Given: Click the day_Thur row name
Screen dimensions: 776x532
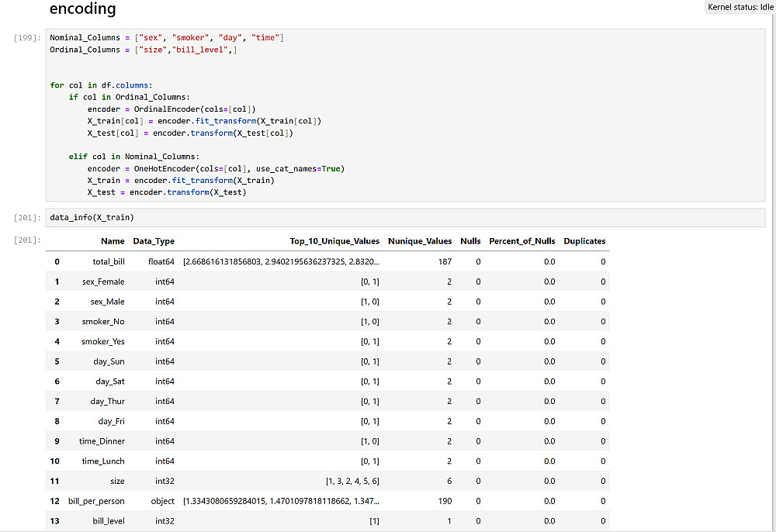Looking at the screenshot, I should [107, 402].
